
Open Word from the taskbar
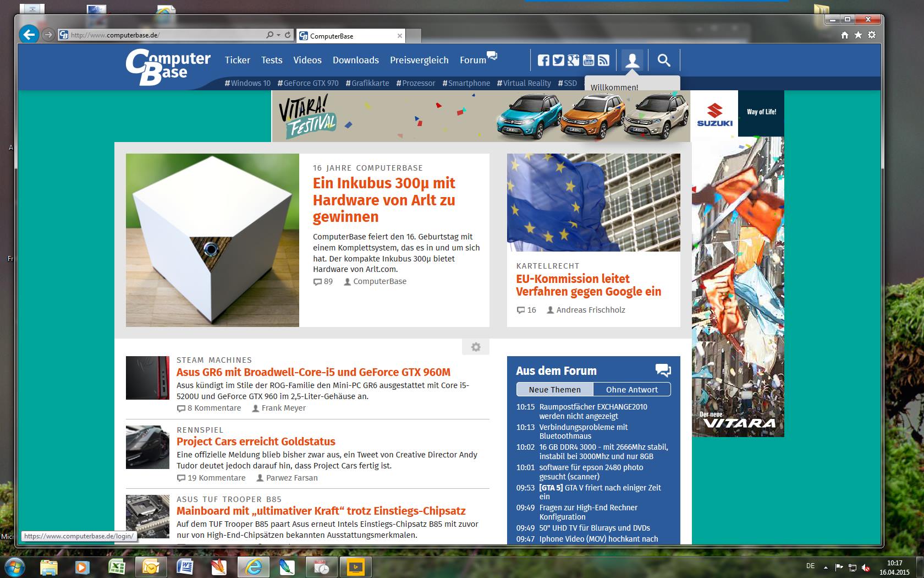point(185,566)
